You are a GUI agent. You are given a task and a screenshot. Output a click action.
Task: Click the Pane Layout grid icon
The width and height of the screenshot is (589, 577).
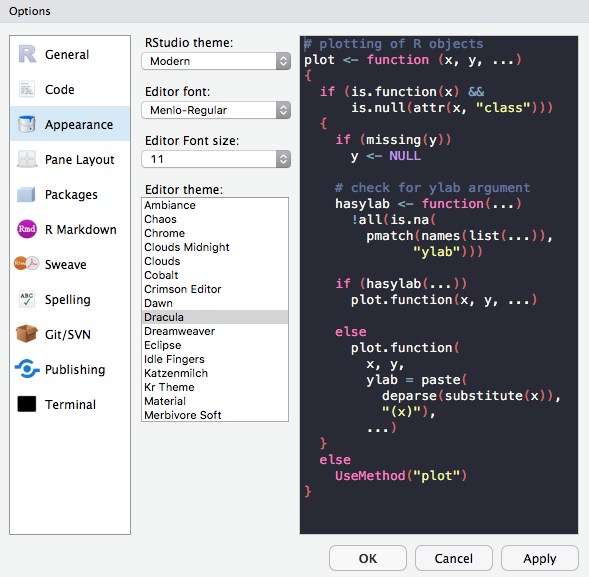pyautogui.click(x=27, y=159)
